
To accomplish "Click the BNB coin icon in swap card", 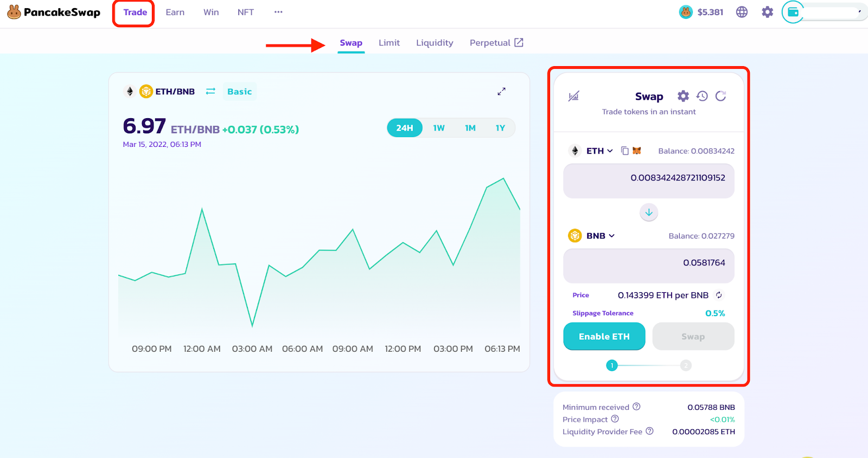I will (575, 236).
